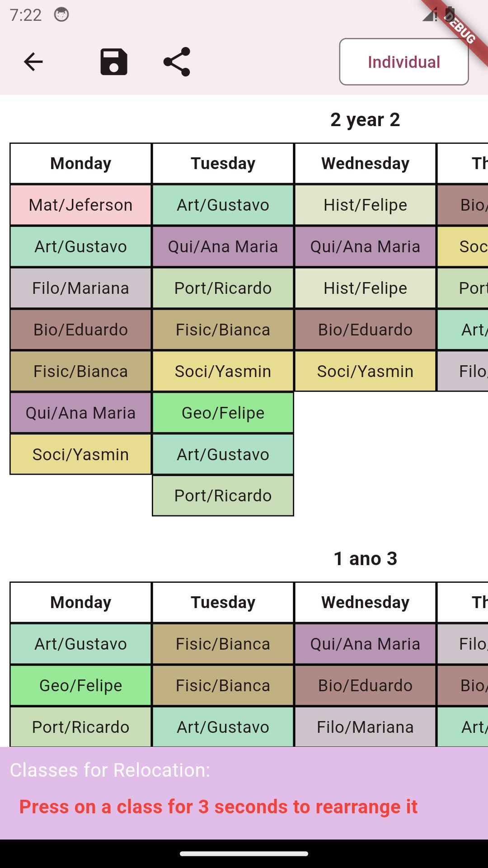Tap the last Port/Ricardo cell in Tuesday, 2 year 2
488x868 pixels.
223,496
